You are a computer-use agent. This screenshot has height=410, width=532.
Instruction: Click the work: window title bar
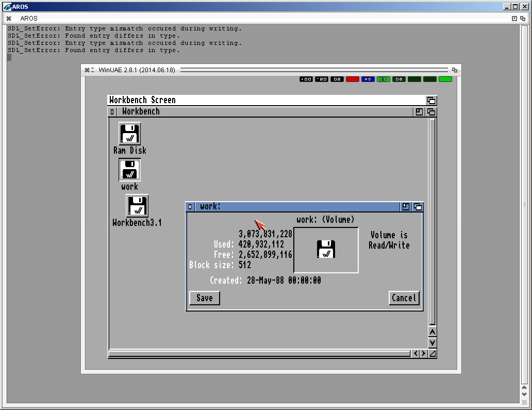coord(297,207)
